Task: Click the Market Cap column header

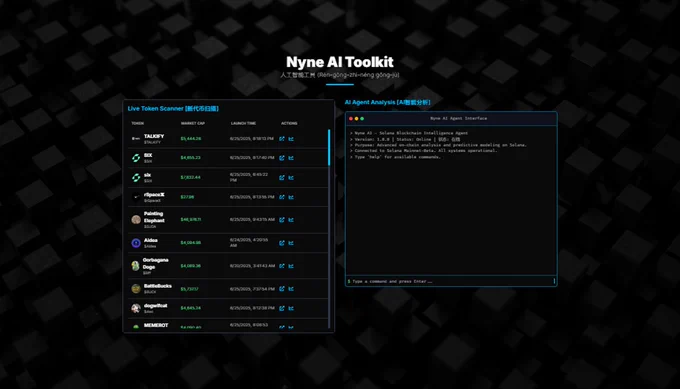Action: pyautogui.click(x=193, y=123)
